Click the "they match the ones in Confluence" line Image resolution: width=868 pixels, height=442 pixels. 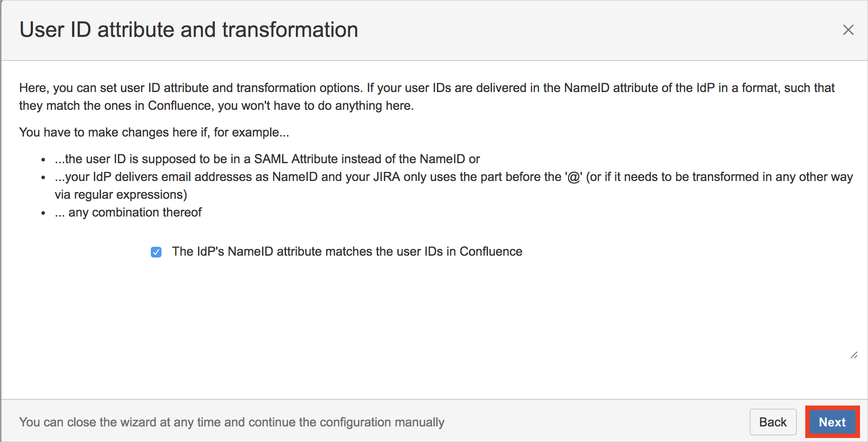[x=216, y=106]
